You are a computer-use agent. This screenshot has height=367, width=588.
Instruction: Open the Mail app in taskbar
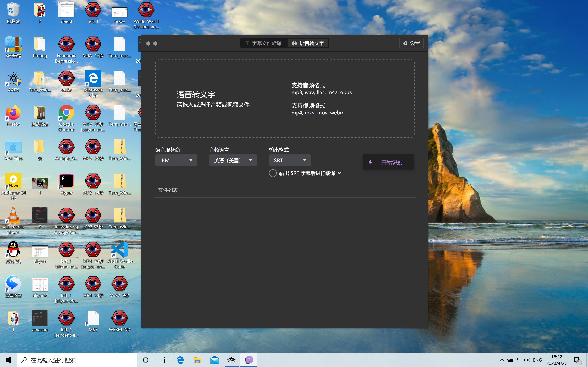click(x=214, y=360)
